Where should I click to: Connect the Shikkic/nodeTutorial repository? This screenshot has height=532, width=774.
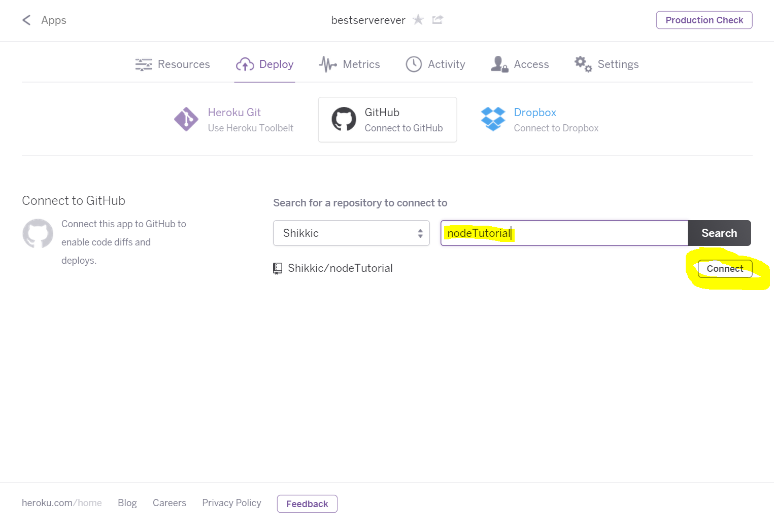point(725,269)
